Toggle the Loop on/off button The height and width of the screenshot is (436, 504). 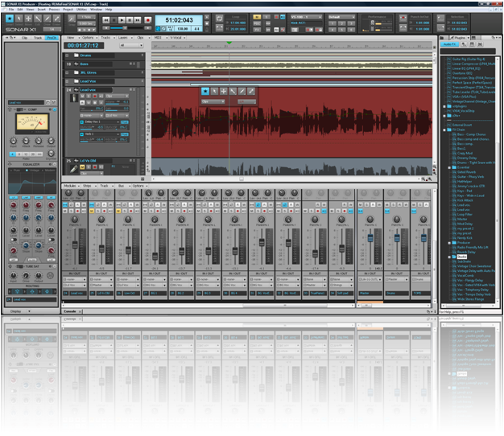click(x=219, y=19)
